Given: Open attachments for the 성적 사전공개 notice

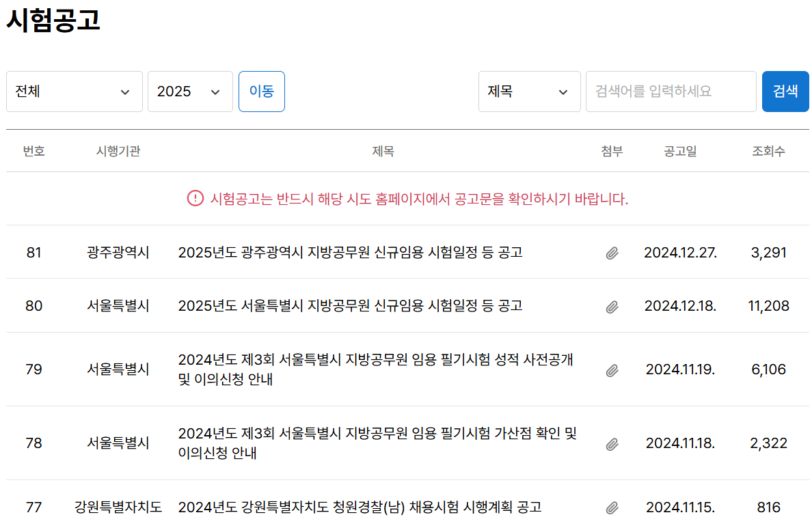Looking at the screenshot, I should [612, 369].
